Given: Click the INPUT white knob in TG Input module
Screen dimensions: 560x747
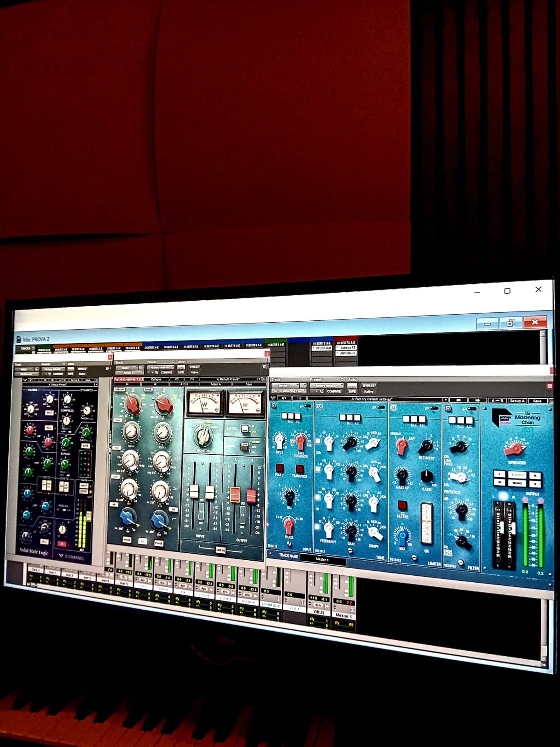Looking at the screenshot, I should pos(280,440).
